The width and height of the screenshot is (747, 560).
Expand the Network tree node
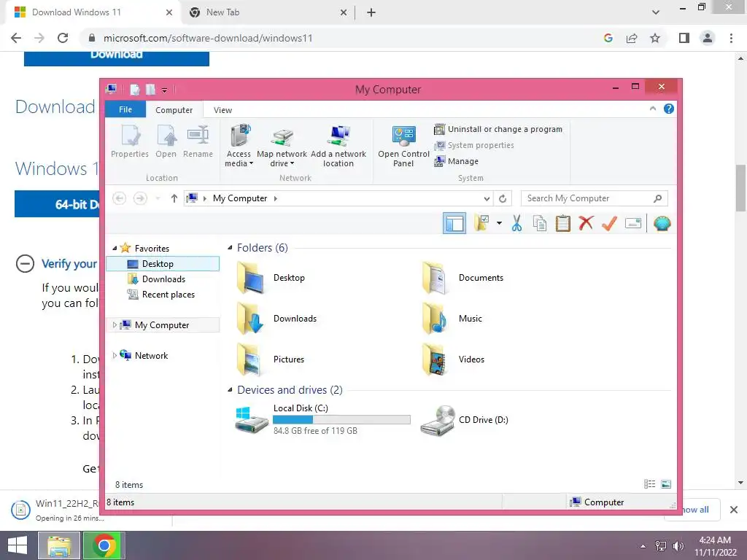point(115,355)
